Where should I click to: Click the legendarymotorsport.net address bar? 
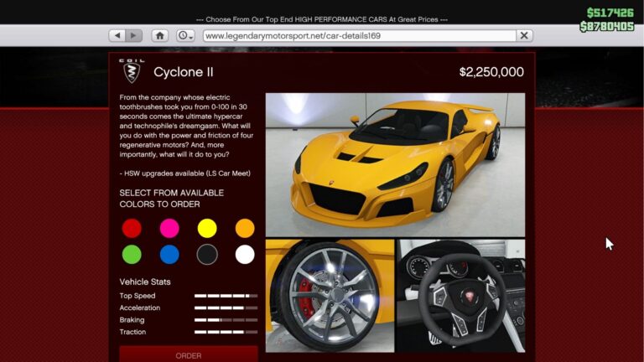tap(358, 36)
